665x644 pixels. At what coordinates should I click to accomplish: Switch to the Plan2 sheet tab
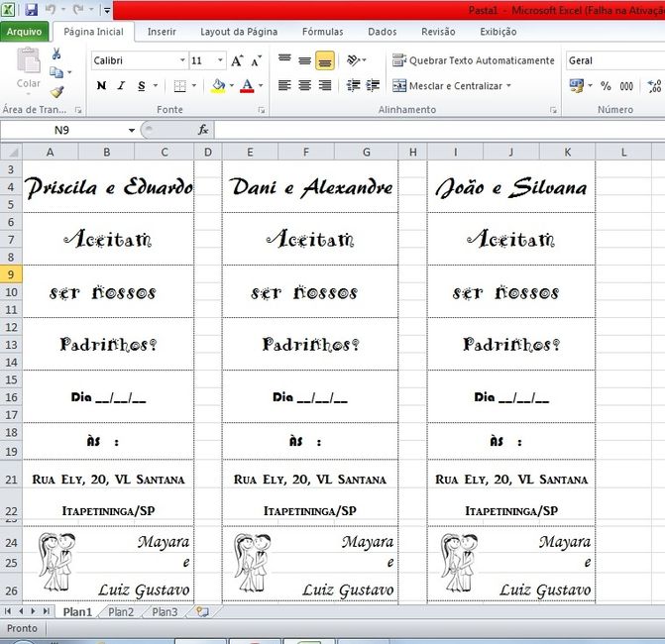(121, 611)
